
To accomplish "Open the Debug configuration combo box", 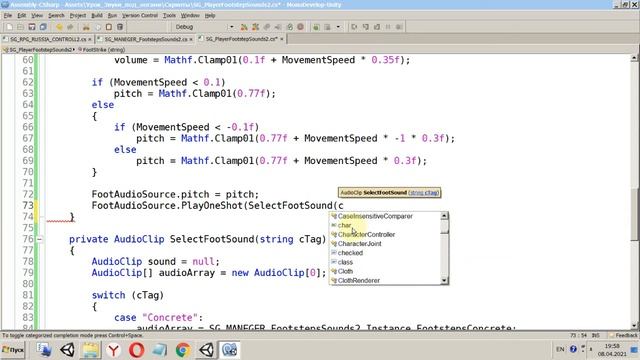I will coord(204,27).
